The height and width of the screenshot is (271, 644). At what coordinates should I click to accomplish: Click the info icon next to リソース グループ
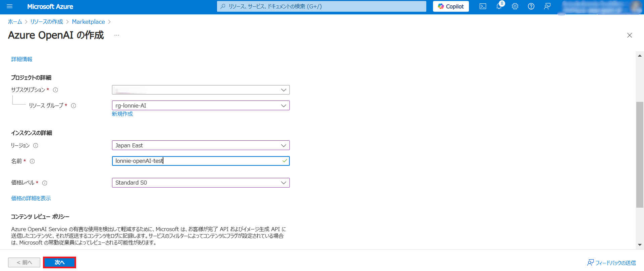pyautogui.click(x=73, y=106)
